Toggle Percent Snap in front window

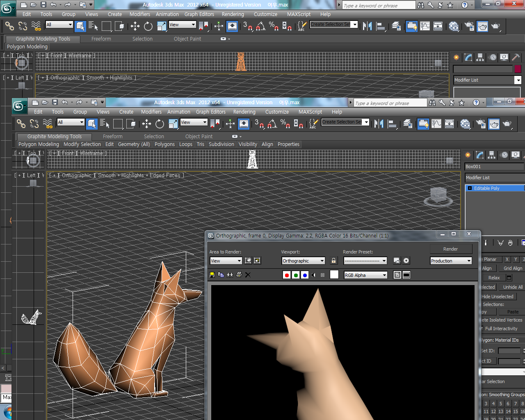point(285,123)
